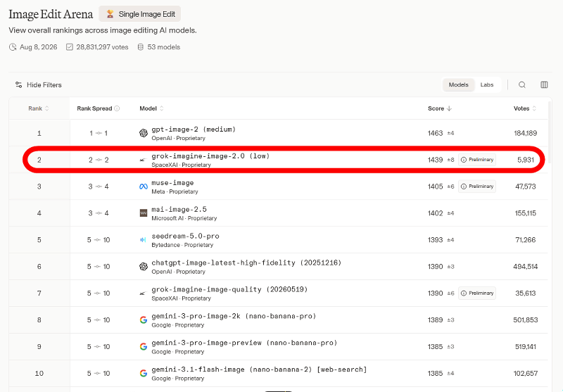Open the muse-image model link

(x=172, y=183)
